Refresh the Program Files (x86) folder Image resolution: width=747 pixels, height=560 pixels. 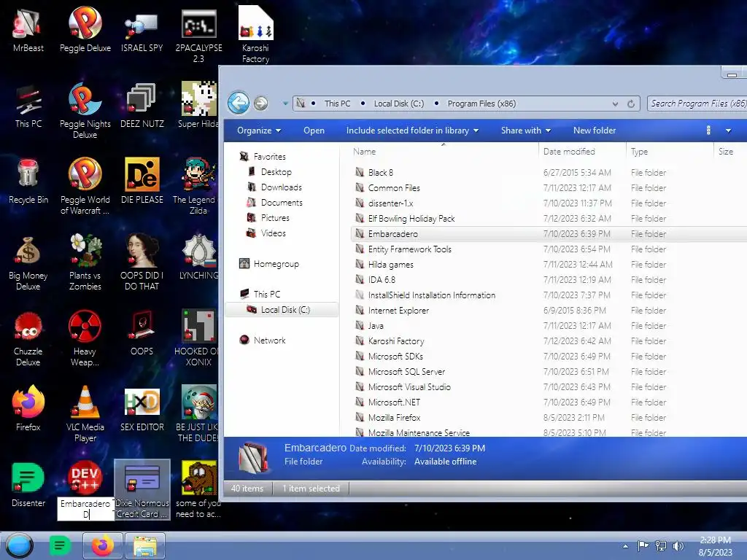(631, 104)
